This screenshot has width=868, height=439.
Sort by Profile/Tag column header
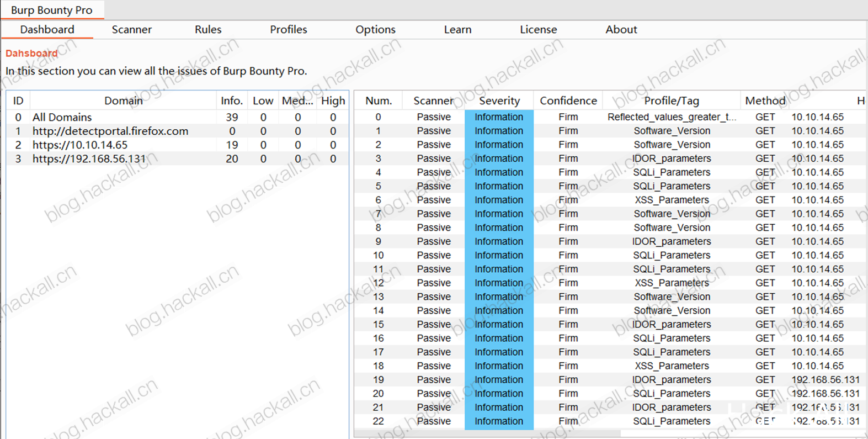671,101
